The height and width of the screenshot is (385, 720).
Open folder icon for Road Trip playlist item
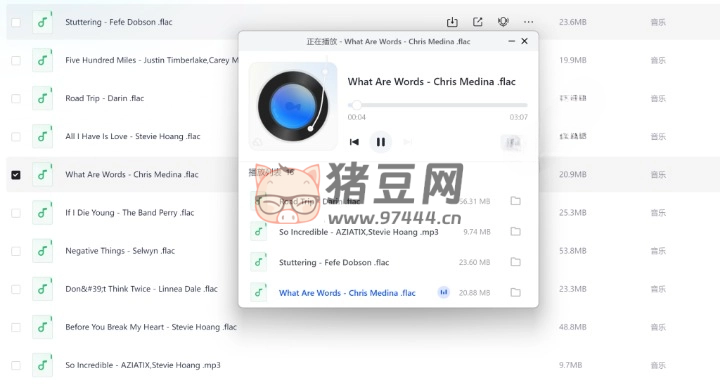516,201
